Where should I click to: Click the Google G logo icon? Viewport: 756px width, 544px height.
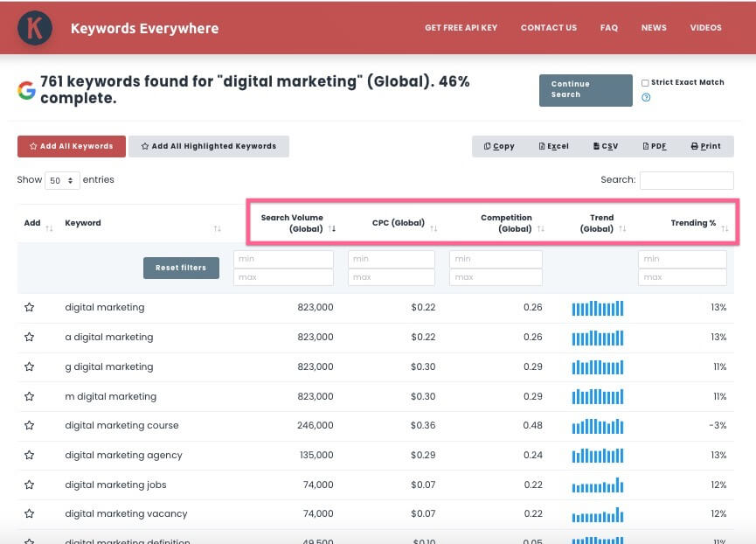(26, 90)
